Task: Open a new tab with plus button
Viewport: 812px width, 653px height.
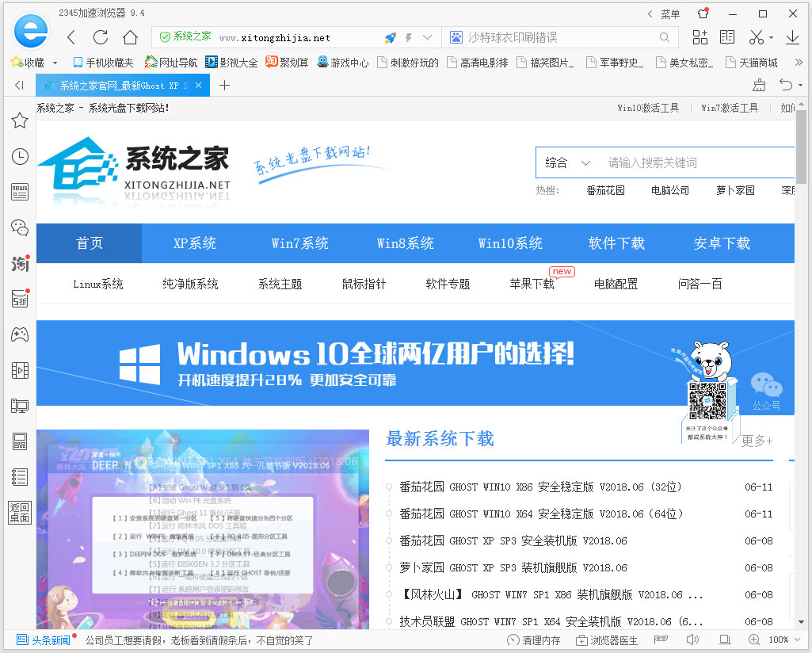Action: coord(224,86)
